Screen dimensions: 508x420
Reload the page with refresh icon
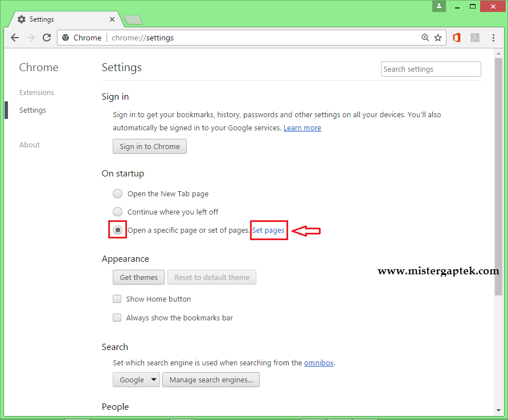pos(47,38)
